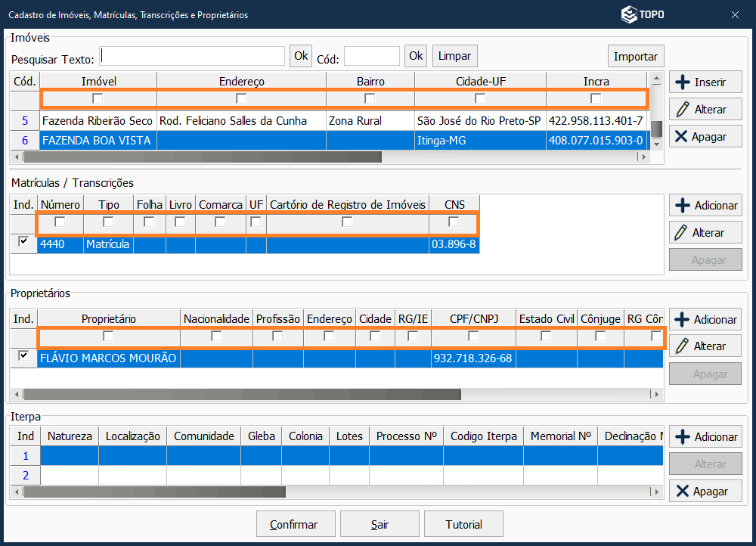Add a new Matrícula with Adicionar
Viewport: 756px width, 546px height.
pos(705,206)
